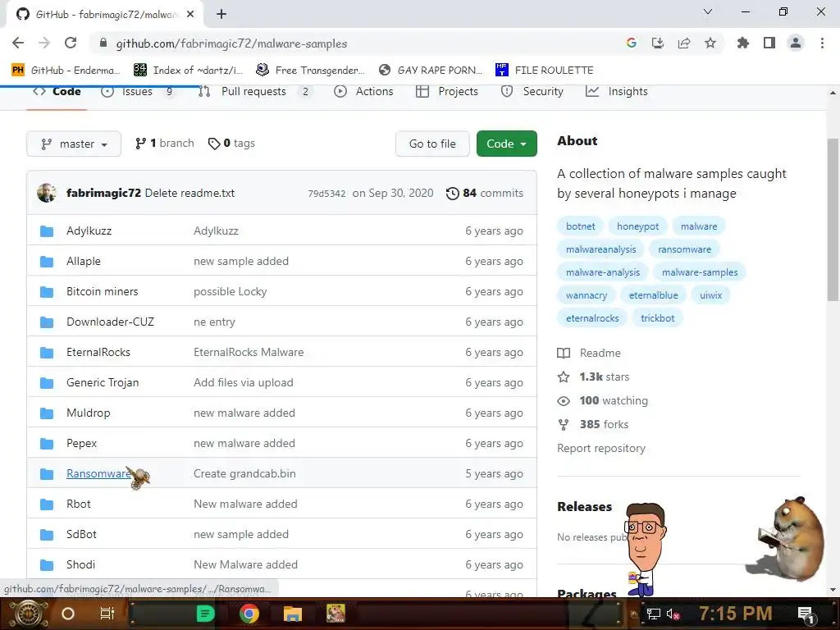Open the Pepex folder

(81, 444)
